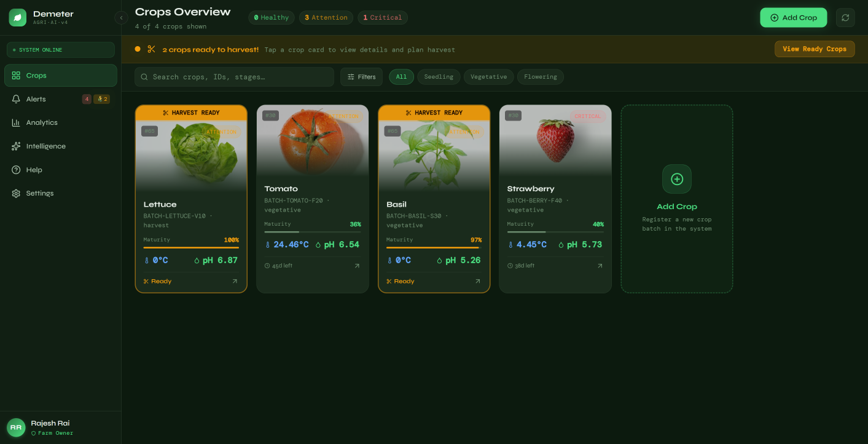Screen dimensions: 868x444
Task: Click the 0 Healthy status chip
Action: [271, 18]
